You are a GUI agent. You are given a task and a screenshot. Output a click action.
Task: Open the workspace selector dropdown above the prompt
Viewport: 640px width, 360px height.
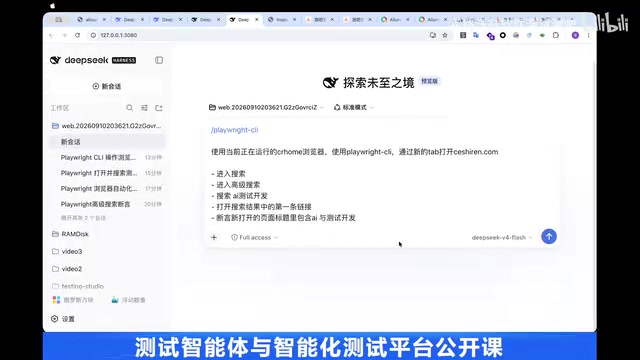point(266,107)
